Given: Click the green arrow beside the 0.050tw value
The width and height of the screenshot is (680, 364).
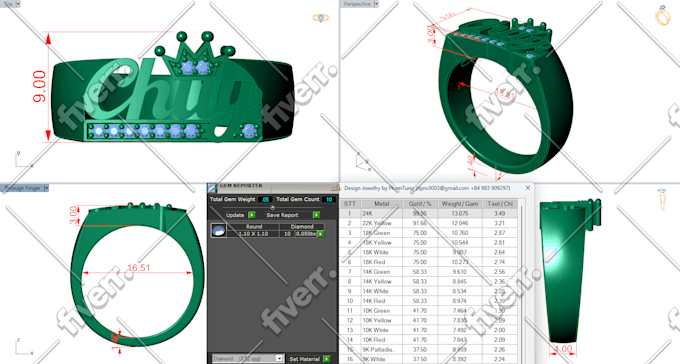Looking at the screenshot, I should coord(320,234).
